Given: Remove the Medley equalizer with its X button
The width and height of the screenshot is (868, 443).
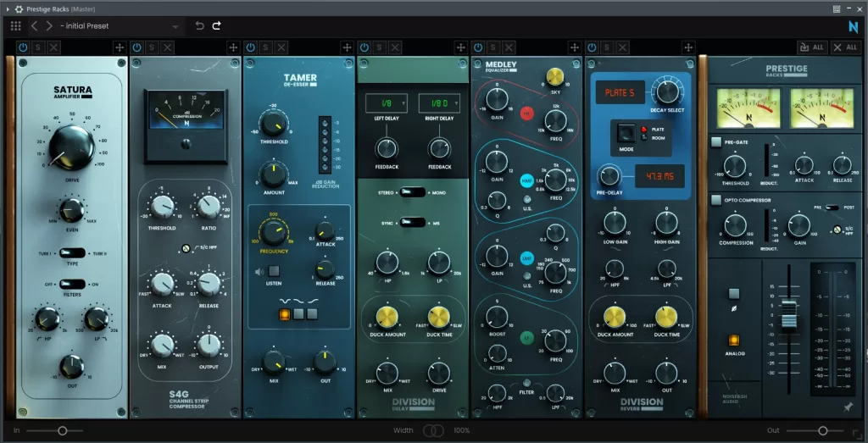Looking at the screenshot, I should point(509,47).
